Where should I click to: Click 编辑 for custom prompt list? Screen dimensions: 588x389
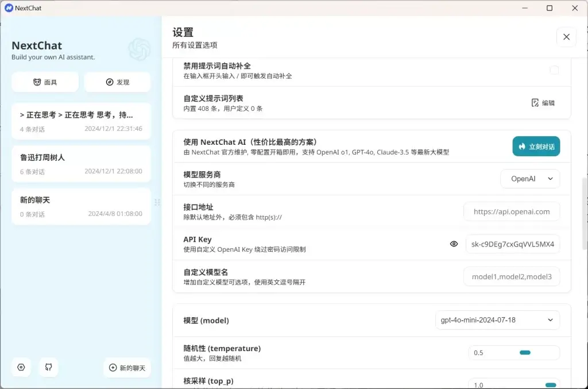543,103
